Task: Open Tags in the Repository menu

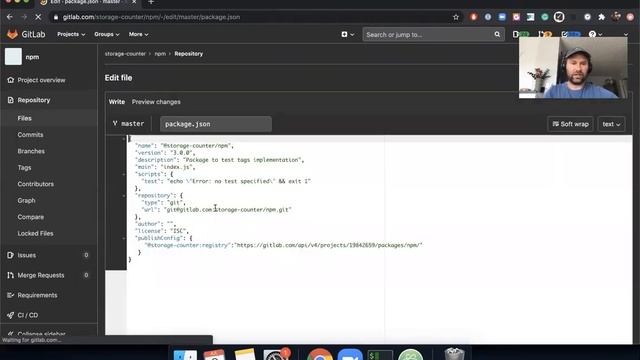Action: coord(24,167)
